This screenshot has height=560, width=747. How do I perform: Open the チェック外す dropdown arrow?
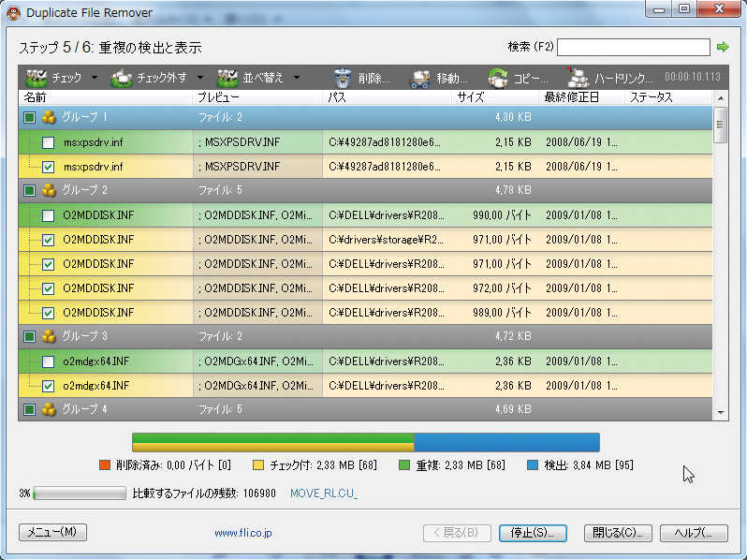(200, 77)
